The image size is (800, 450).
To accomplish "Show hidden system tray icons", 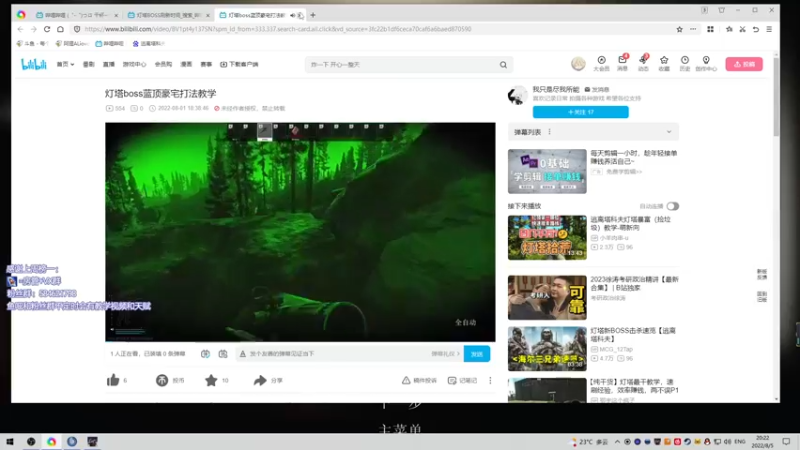I will click(617, 441).
